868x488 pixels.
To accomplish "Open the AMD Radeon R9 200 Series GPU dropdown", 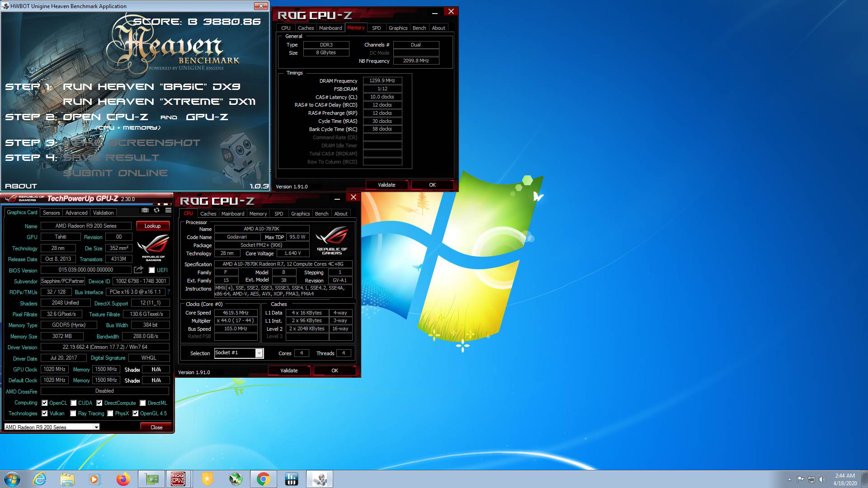I will tap(52, 427).
